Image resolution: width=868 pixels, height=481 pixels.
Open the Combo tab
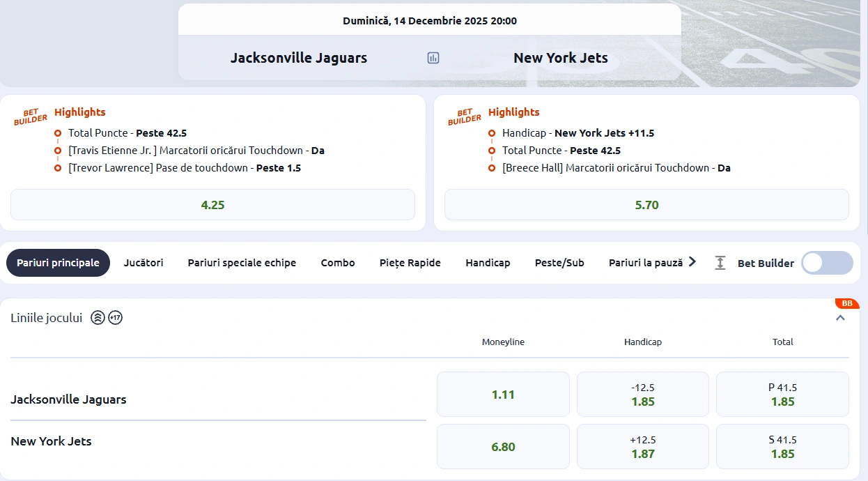(x=338, y=263)
